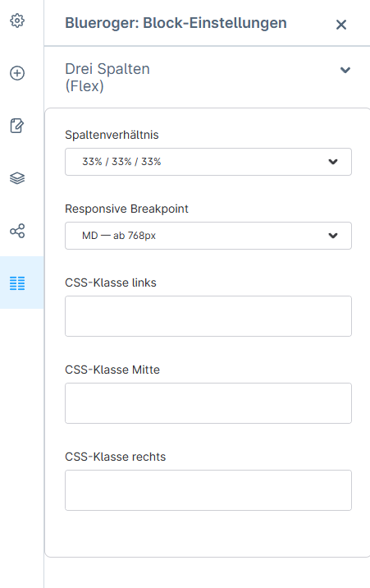Click the Responsive Breakpoint field label
The height and width of the screenshot is (588, 370).
126,209
